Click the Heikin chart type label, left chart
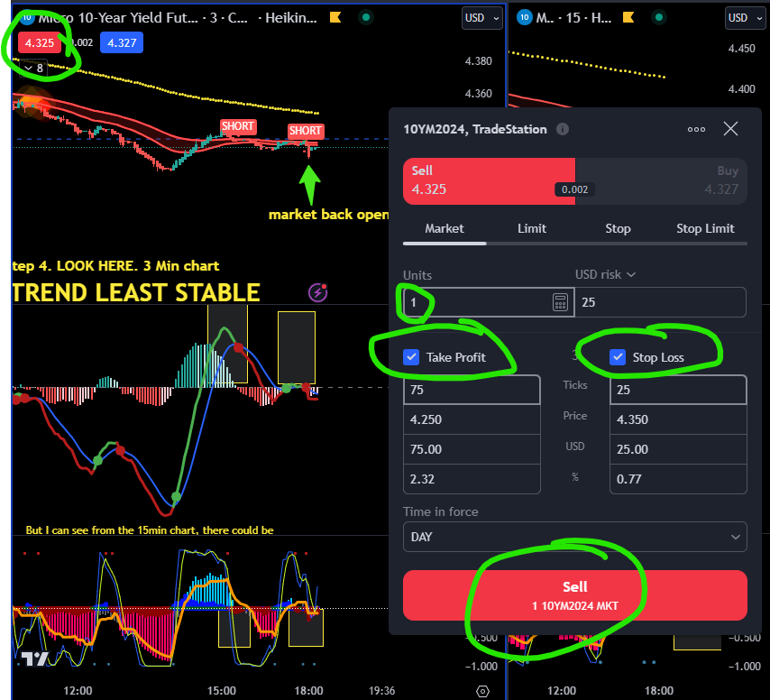 click(x=291, y=18)
